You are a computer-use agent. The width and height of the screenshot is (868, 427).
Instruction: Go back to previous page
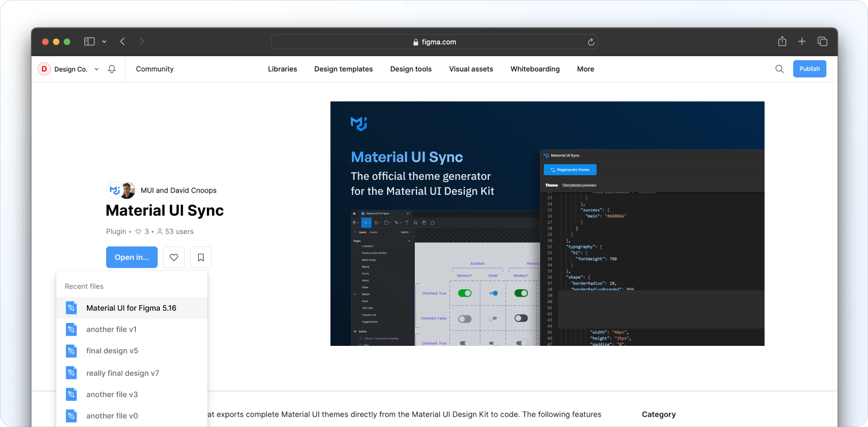click(123, 42)
